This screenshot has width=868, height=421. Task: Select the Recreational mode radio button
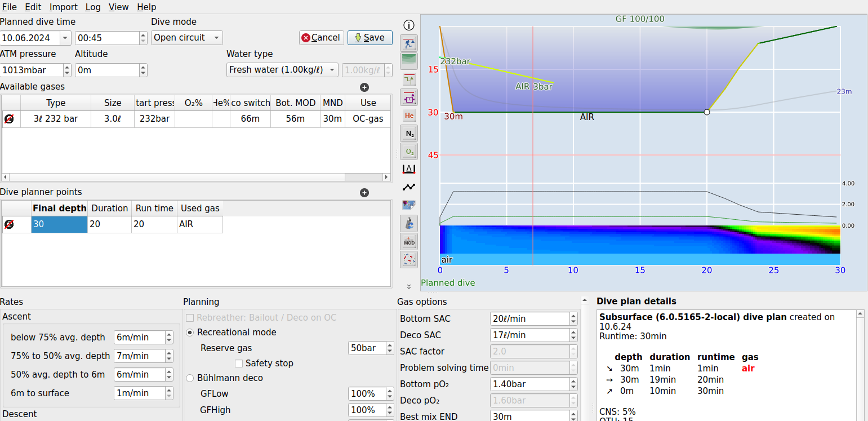tap(190, 332)
